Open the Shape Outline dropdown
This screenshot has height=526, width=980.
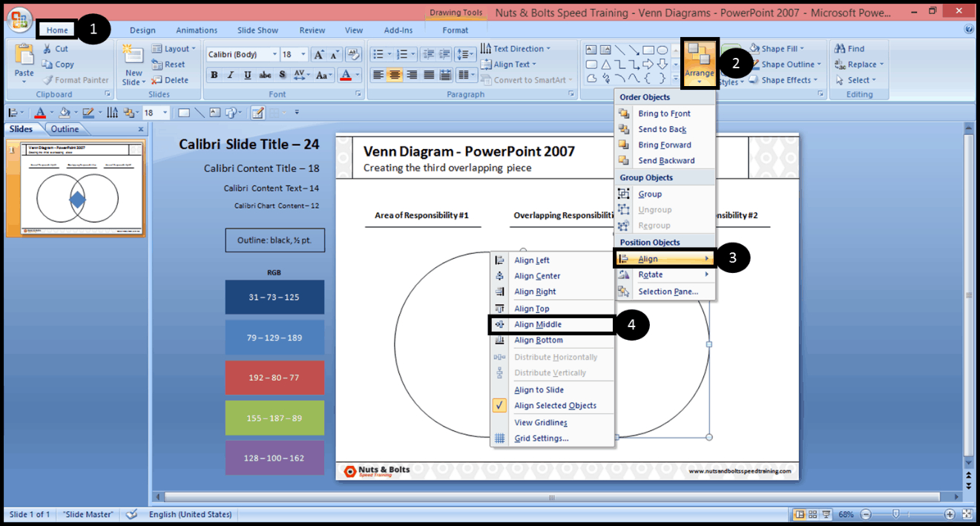tap(785, 65)
